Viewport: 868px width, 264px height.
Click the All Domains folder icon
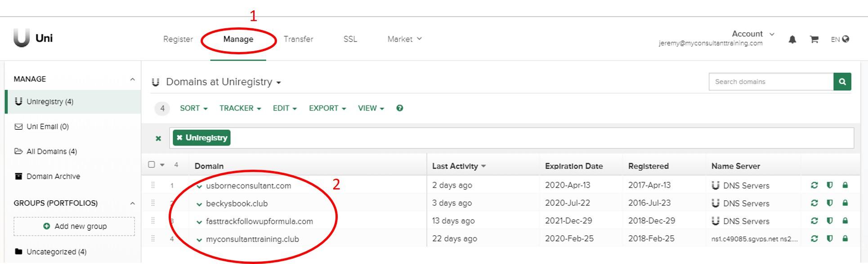pyautogui.click(x=18, y=151)
